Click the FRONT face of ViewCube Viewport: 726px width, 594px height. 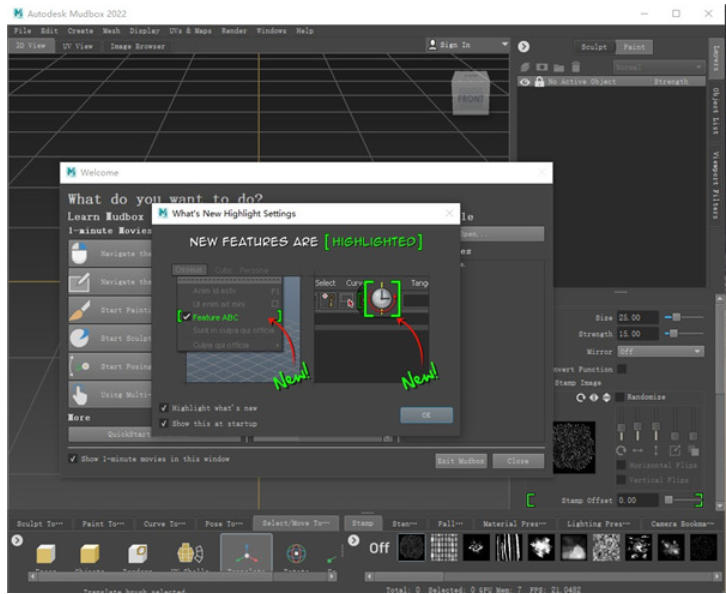[x=470, y=98]
